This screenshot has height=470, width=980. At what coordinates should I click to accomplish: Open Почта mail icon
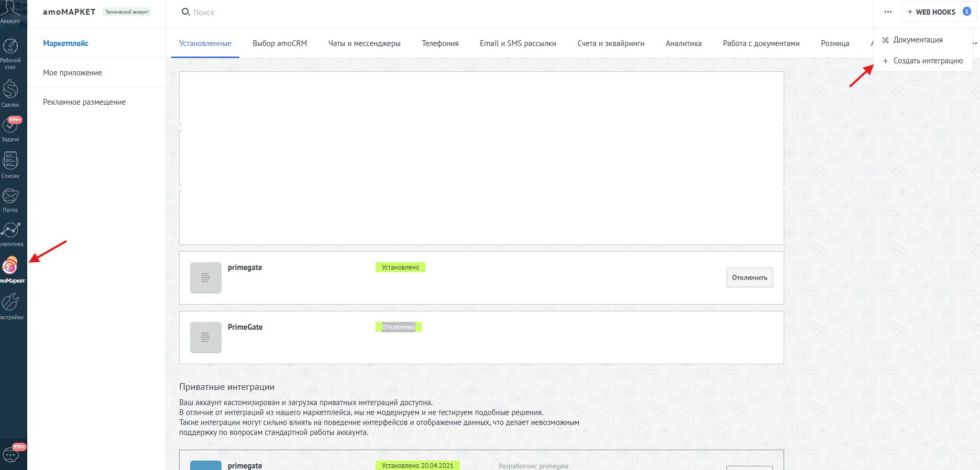click(10, 196)
